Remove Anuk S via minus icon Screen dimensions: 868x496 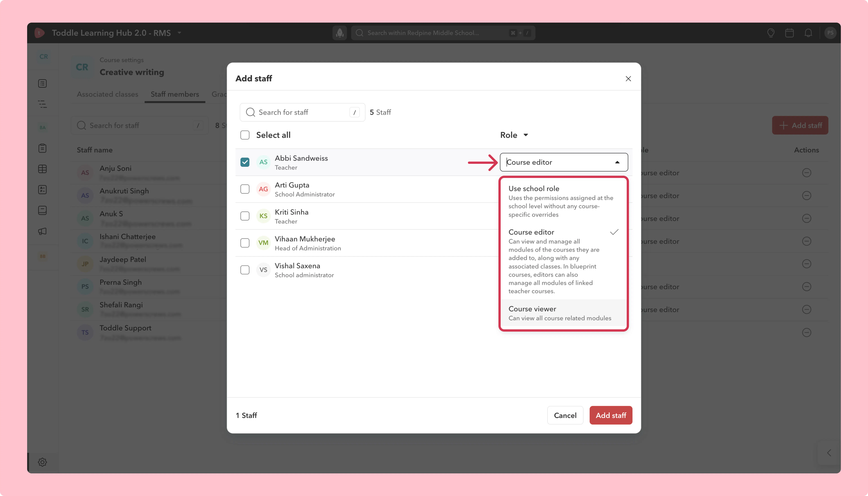[x=806, y=218]
